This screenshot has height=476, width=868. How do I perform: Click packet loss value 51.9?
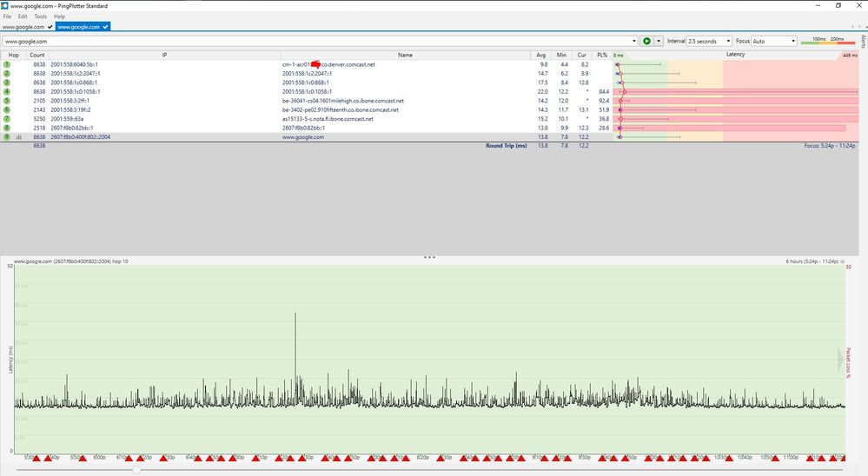tap(603, 109)
